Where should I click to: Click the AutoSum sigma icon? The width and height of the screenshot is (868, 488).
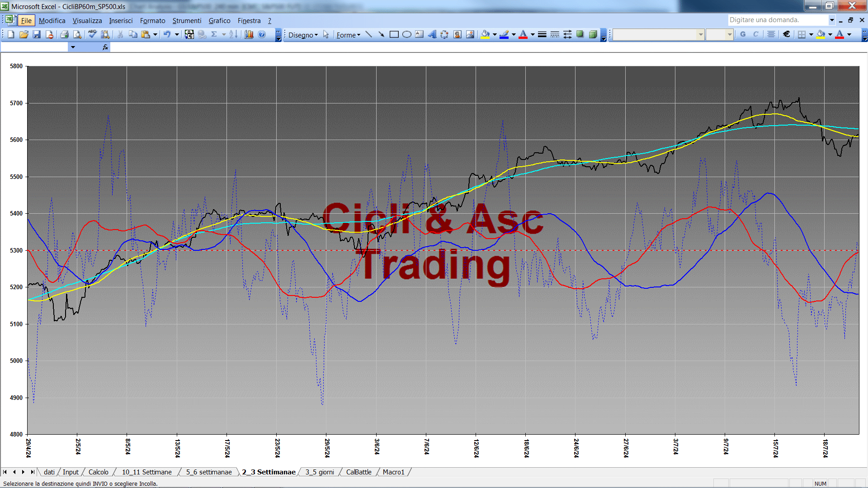point(214,34)
